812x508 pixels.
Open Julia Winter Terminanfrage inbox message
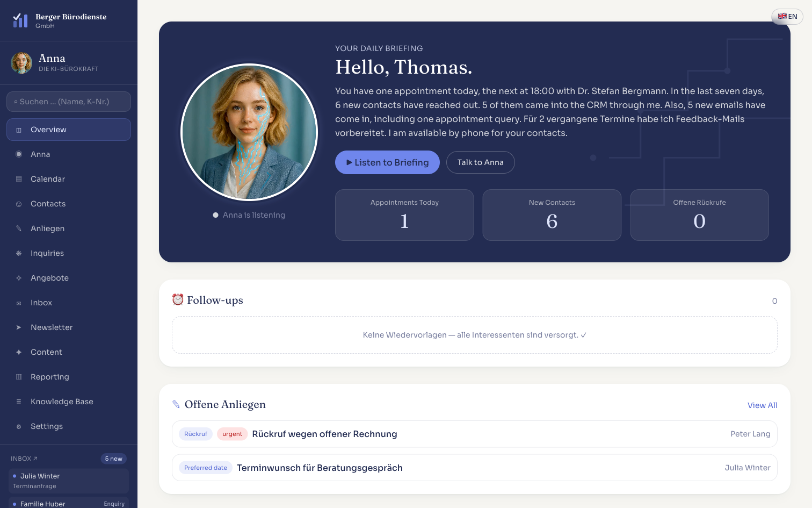[69, 481]
